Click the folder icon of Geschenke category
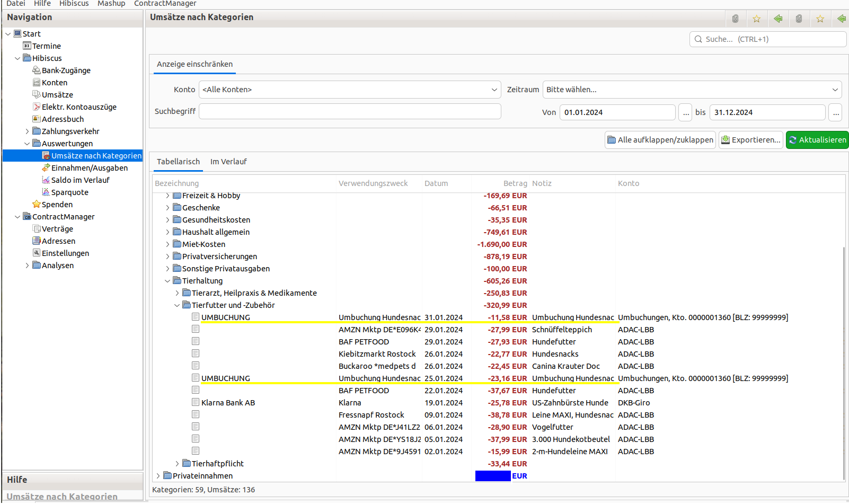Screen dimensions: 849x504 (x=177, y=208)
